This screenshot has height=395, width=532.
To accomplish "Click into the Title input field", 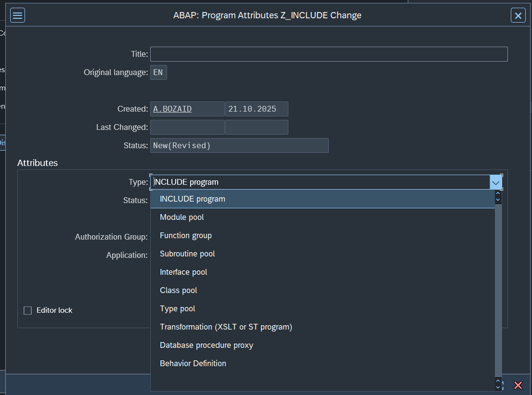I will 329,54.
